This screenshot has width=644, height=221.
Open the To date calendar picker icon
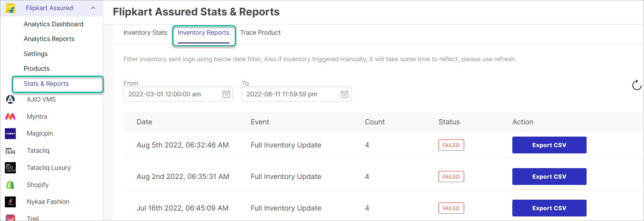[x=344, y=94]
